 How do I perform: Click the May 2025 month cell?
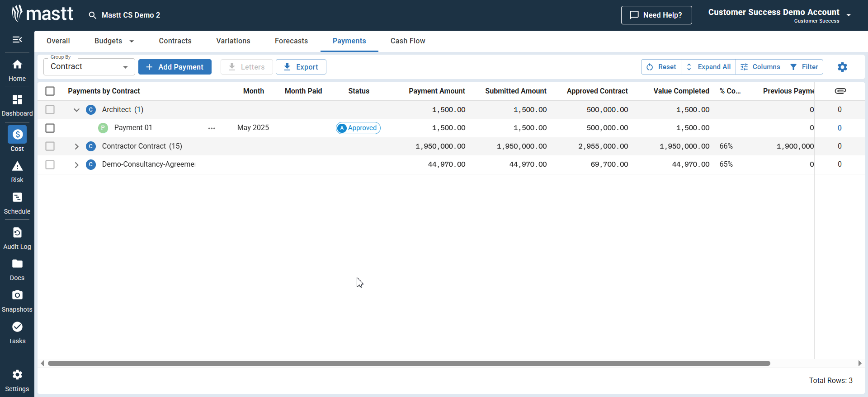[x=253, y=128]
